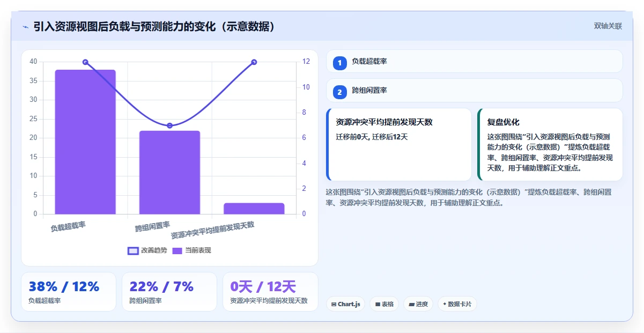Image resolution: width=644 pixels, height=333 pixels.
Task: Click the 双轴关联 label in header
Action: (x=608, y=26)
